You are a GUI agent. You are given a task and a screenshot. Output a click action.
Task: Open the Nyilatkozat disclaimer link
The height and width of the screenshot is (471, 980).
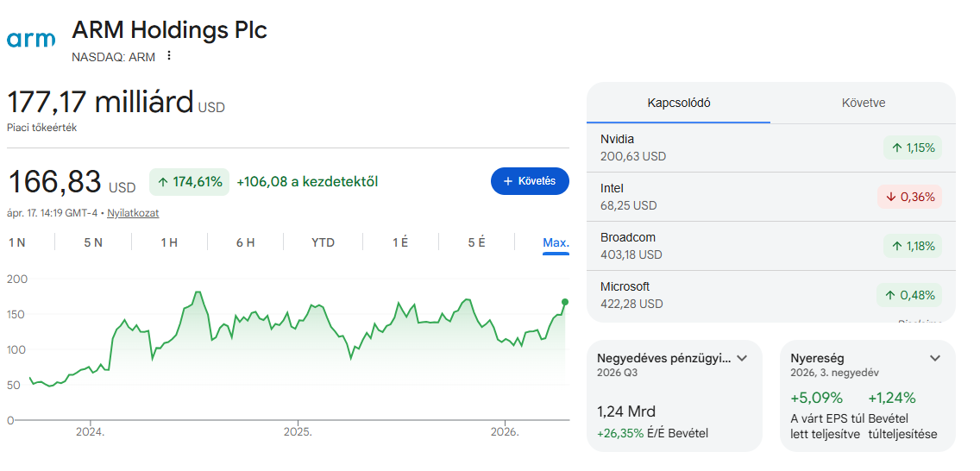(133, 213)
